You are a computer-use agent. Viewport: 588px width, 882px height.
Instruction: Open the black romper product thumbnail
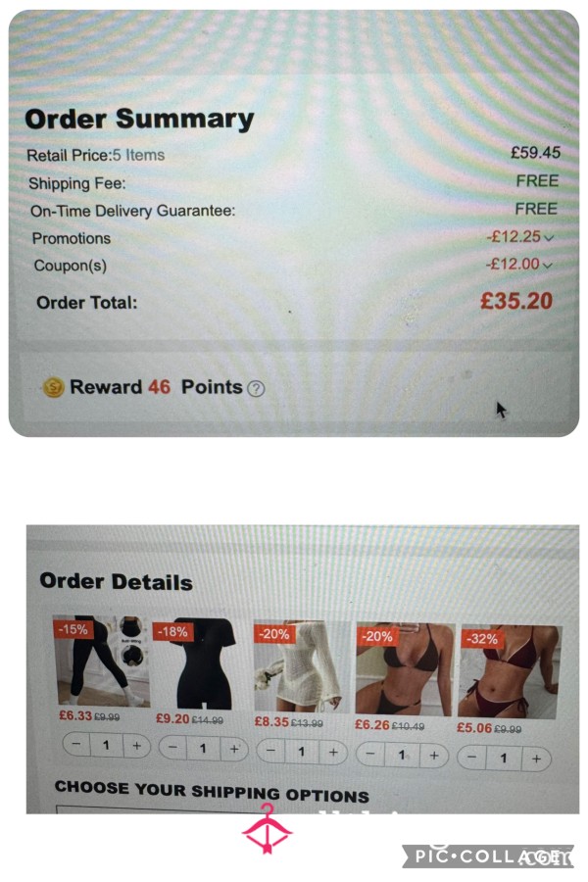(198, 664)
